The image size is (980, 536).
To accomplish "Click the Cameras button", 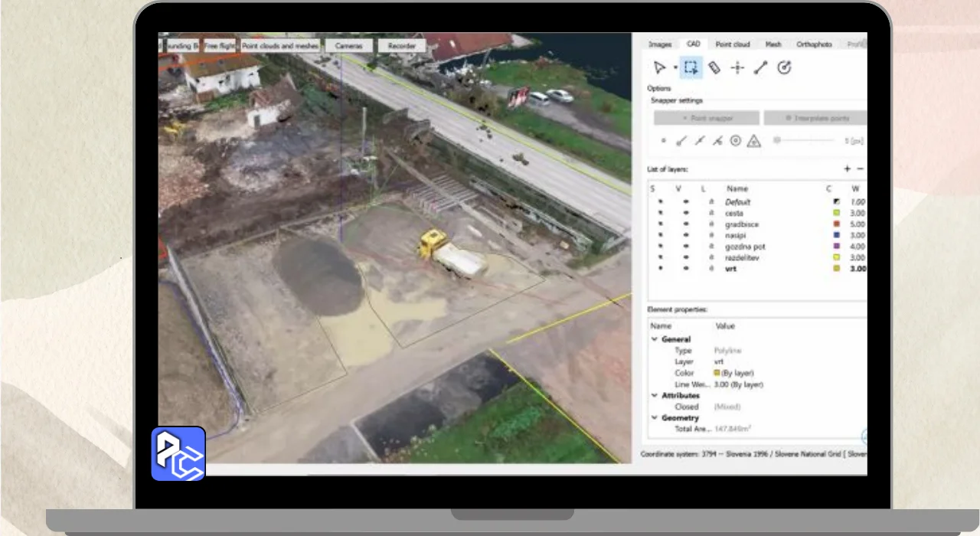I will pyautogui.click(x=348, y=46).
